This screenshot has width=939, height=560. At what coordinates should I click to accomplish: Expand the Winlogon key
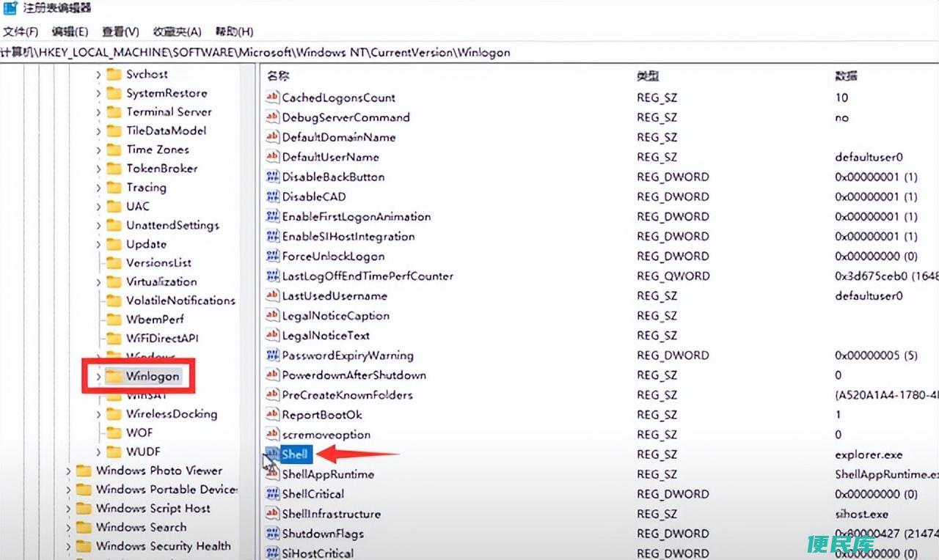[99, 376]
